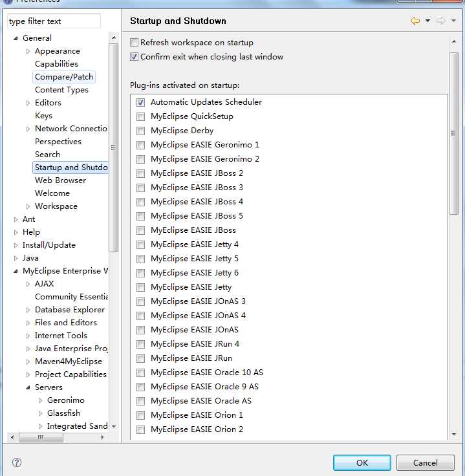Check MyEclipse QuickSetup plug-in

tap(140, 116)
